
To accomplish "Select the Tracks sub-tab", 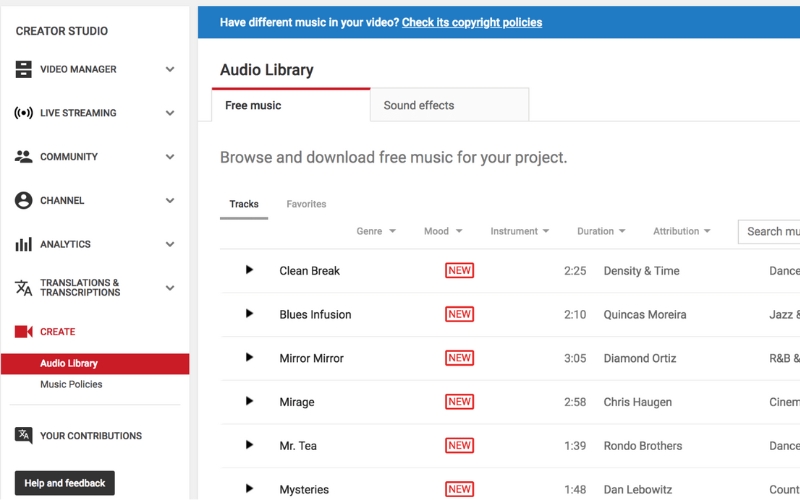I will (244, 204).
